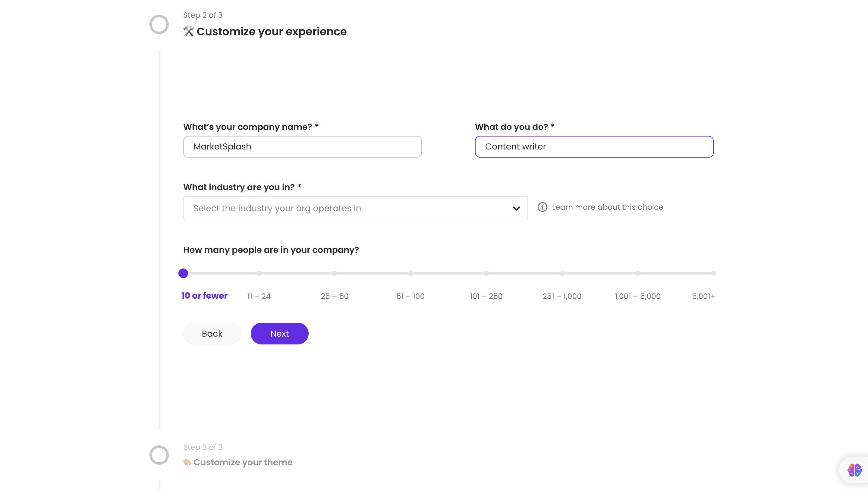Viewport: 868px width, 490px height.
Task: Select the 25 – 50 slider stop
Action: pyautogui.click(x=335, y=273)
